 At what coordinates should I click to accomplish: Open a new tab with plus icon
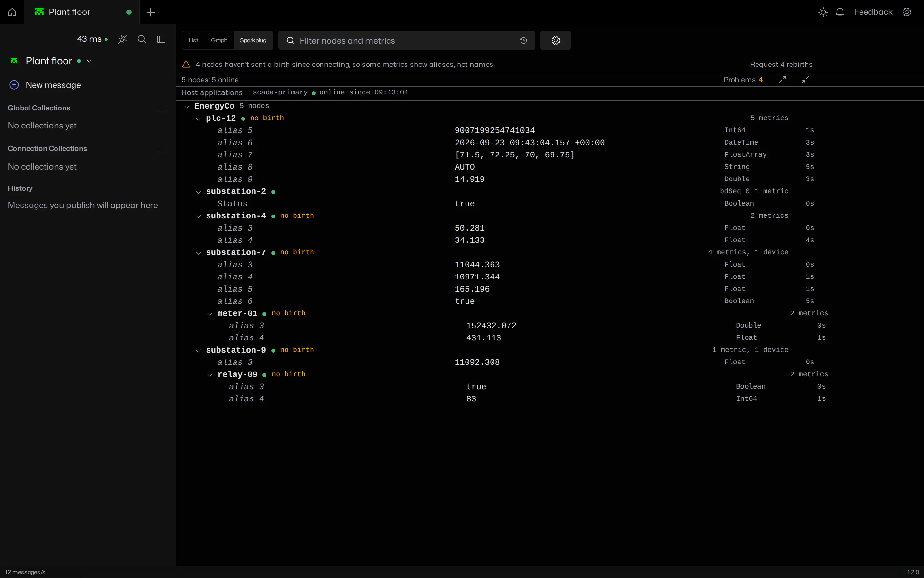[x=151, y=12]
